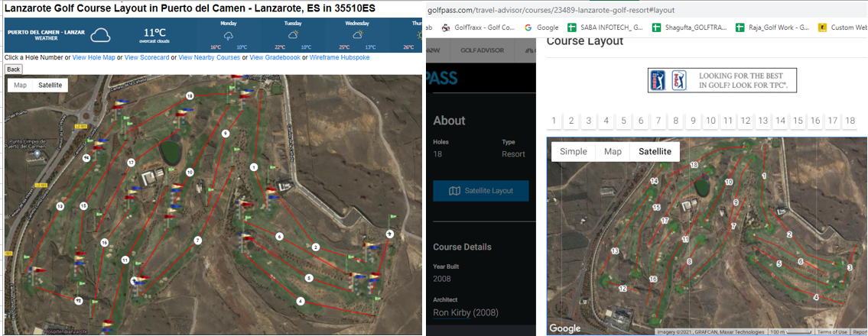This screenshot has width=868, height=336.
Task: Click Tuesday's partly sunny forecast icon
Action: [293, 35]
